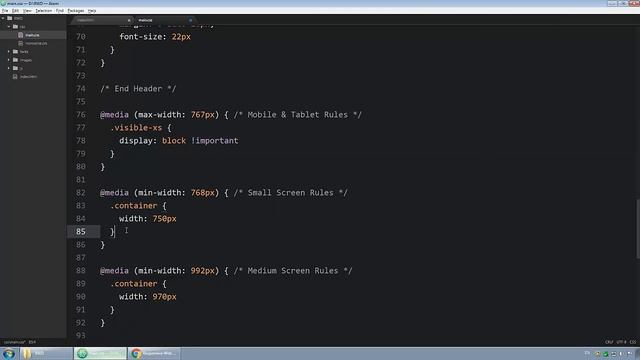Screen dimensions: 640x360
Task: Click the file path in status bar
Action: click(x=15, y=342)
